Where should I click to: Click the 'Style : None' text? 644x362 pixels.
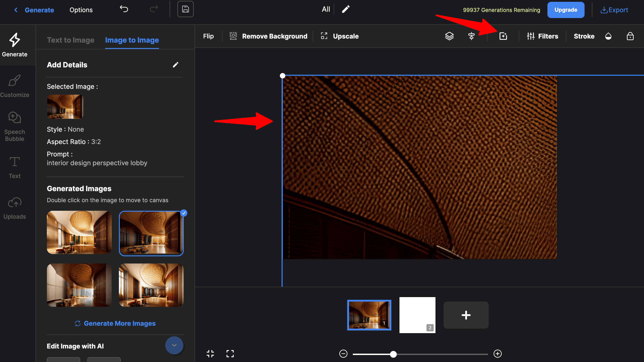point(65,129)
